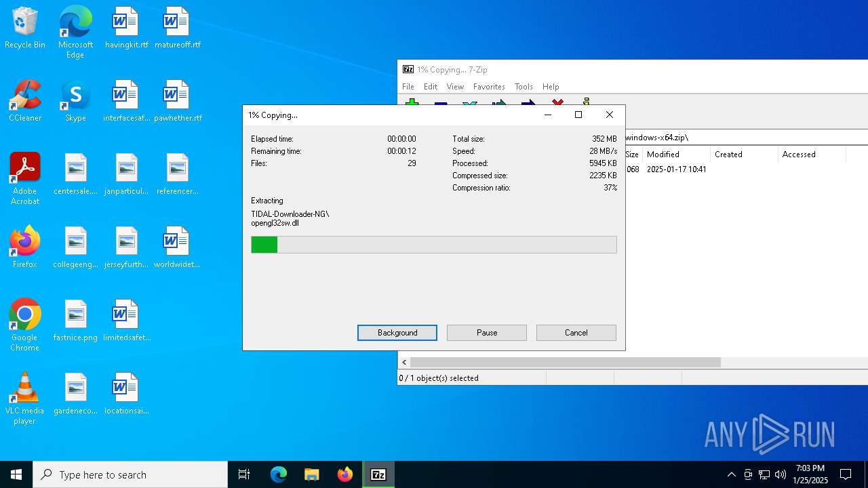Click in the taskbar search box
This screenshot has width=868, height=488.
(130, 474)
